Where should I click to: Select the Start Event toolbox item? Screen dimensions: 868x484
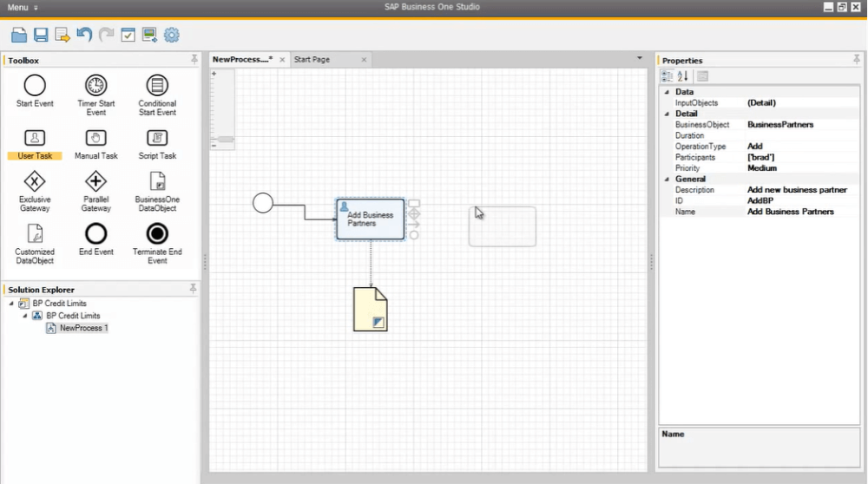(x=35, y=91)
